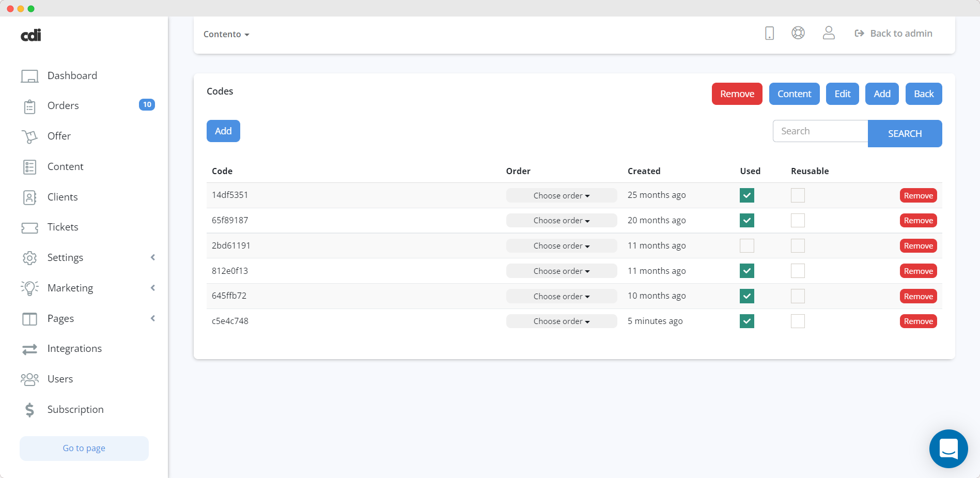Open Choose order dropdown for 812e0f13
This screenshot has height=478, width=980.
(x=562, y=271)
